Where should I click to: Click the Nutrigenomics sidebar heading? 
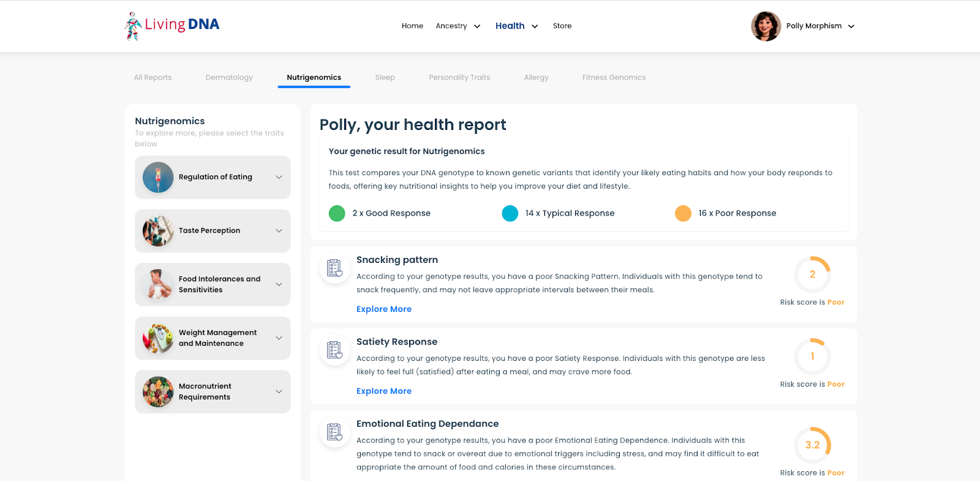point(170,121)
